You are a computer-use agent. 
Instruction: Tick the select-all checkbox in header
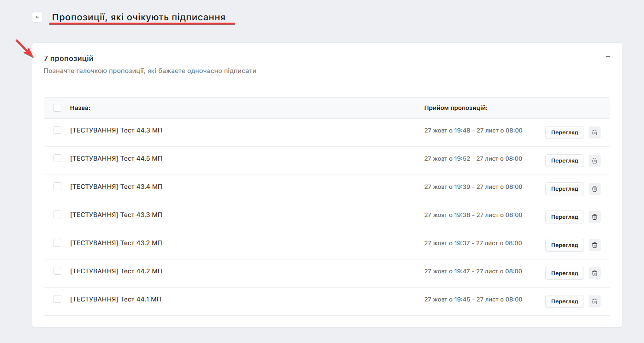pos(57,108)
